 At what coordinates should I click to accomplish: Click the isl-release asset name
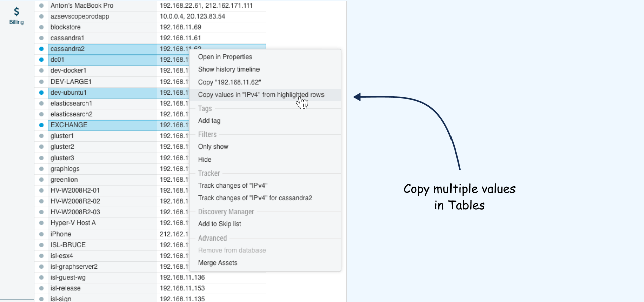[x=66, y=288]
